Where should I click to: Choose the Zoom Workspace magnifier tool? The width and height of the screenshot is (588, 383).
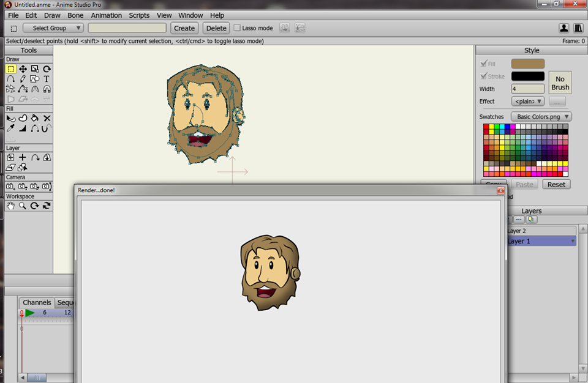(x=23, y=206)
